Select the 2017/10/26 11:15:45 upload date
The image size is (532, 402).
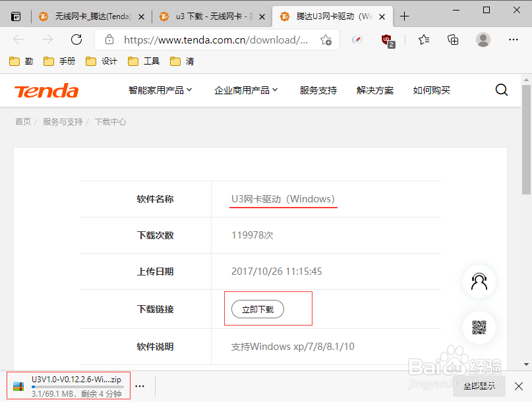[276, 272]
